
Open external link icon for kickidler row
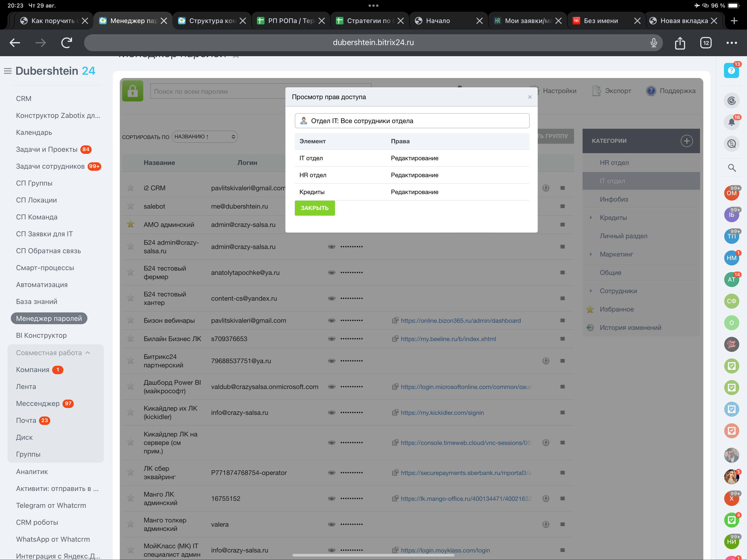[395, 412]
